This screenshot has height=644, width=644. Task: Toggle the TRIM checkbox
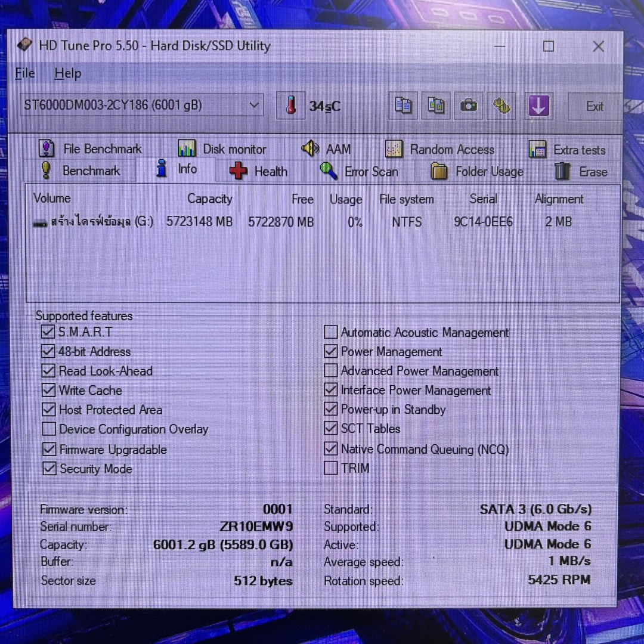[x=330, y=468]
